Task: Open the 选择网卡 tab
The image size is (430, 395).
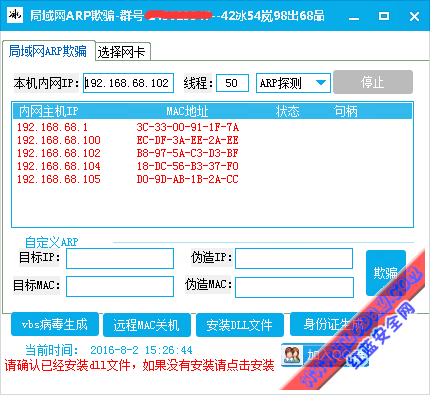Action: [x=122, y=52]
